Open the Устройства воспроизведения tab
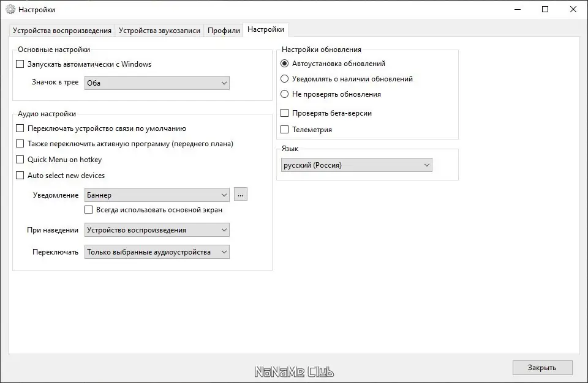This screenshot has height=383, width=588. (x=62, y=31)
